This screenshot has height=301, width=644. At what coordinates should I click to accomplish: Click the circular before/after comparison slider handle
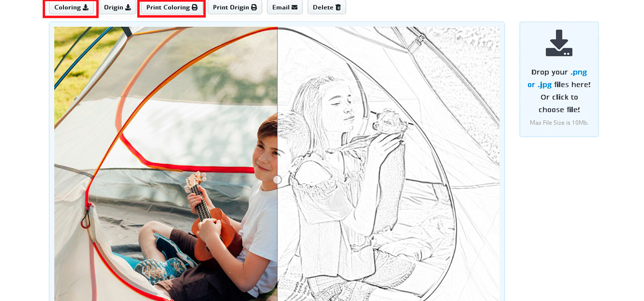pyautogui.click(x=277, y=180)
